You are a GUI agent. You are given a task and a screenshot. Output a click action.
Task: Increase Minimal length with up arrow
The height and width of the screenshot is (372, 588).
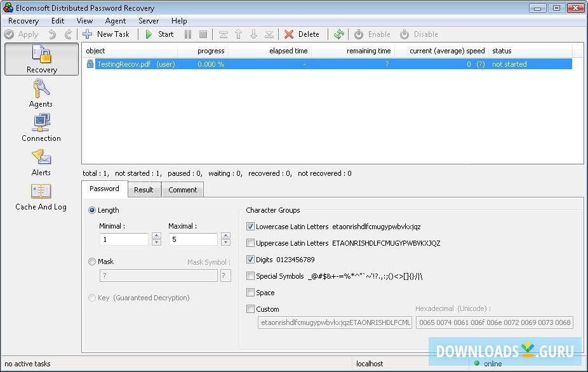[x=157, y=236]
